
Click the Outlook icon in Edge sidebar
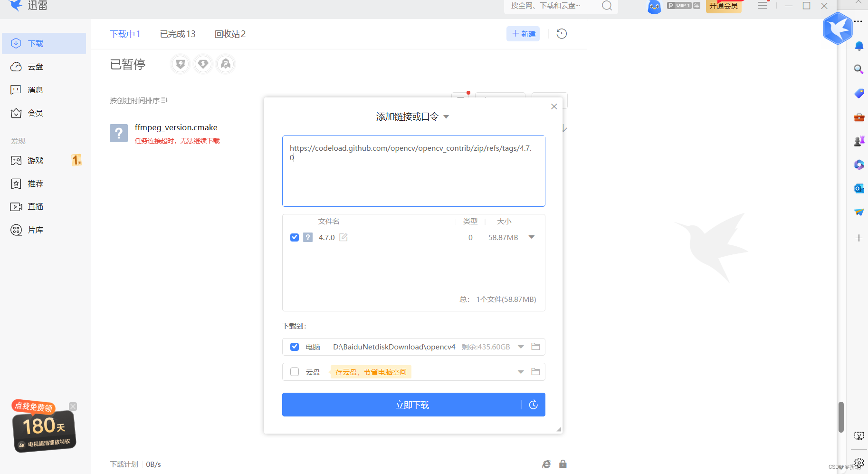859,188
